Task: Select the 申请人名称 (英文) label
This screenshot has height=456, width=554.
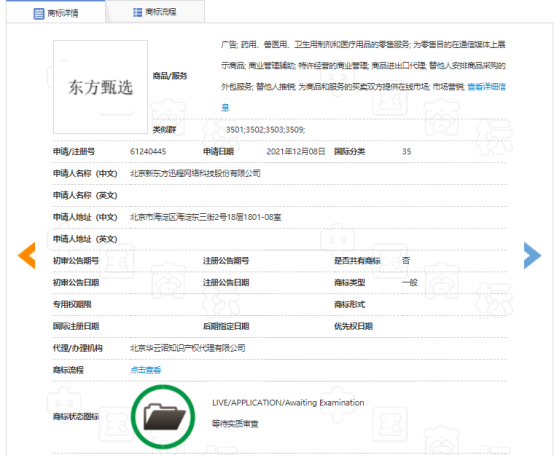Action: click(85, 195)
